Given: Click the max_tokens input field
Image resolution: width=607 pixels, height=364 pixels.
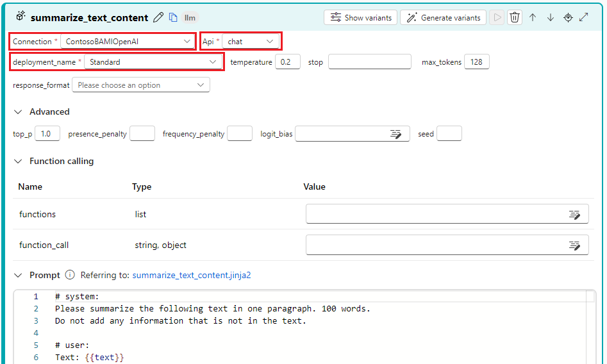Looking at the screenshot, I should (476, 62).
